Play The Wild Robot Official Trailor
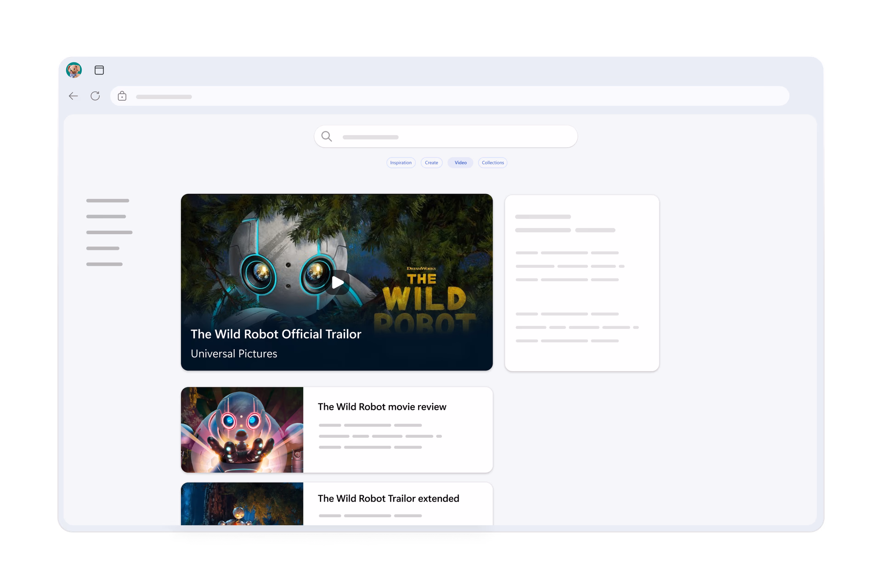 click(338, 282)
